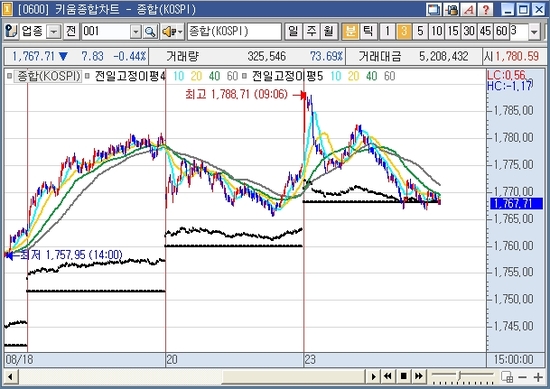This screenshot has height=389, width=550.
Task: Click the 001 code input field
Action: [x=106, y=32]
